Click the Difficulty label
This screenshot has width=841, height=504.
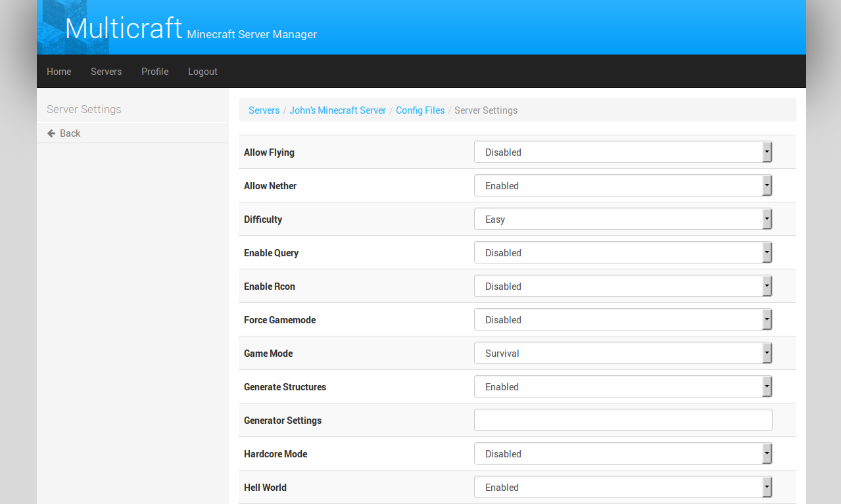click(263, 219)
